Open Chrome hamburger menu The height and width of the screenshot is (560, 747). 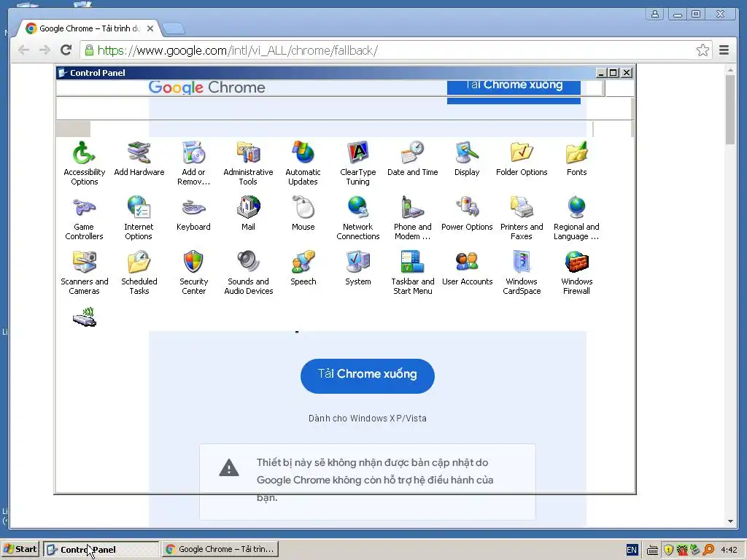[x=724, y=50]
